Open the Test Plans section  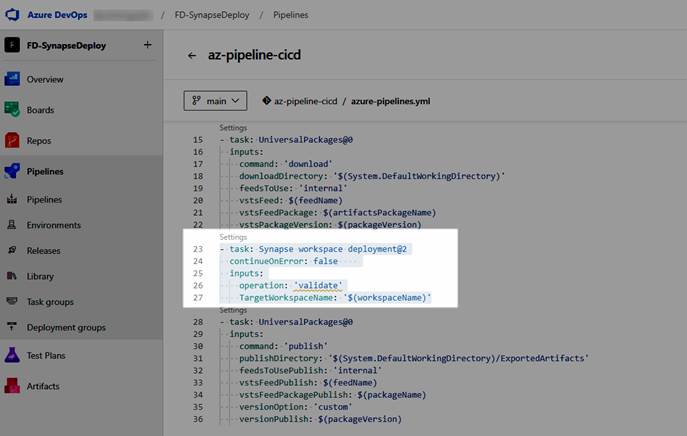pos(46,355)
